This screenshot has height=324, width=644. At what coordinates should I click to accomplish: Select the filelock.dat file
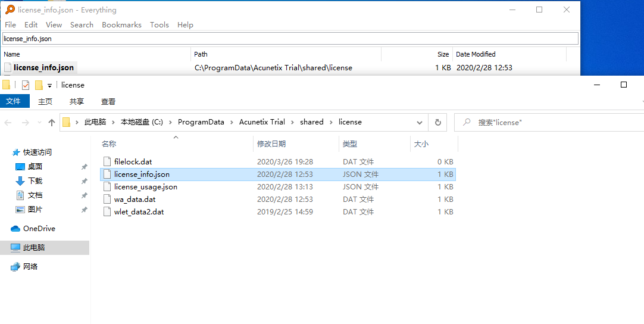pos(133,161)
